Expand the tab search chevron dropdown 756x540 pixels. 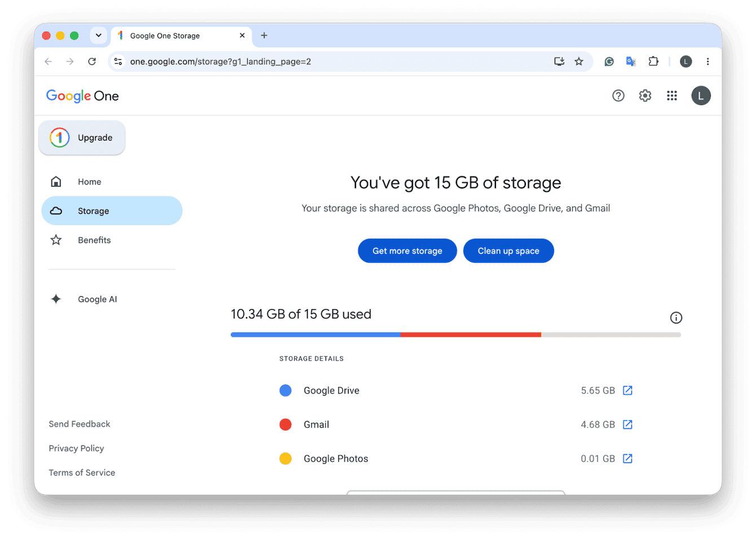tap(98, 36)
